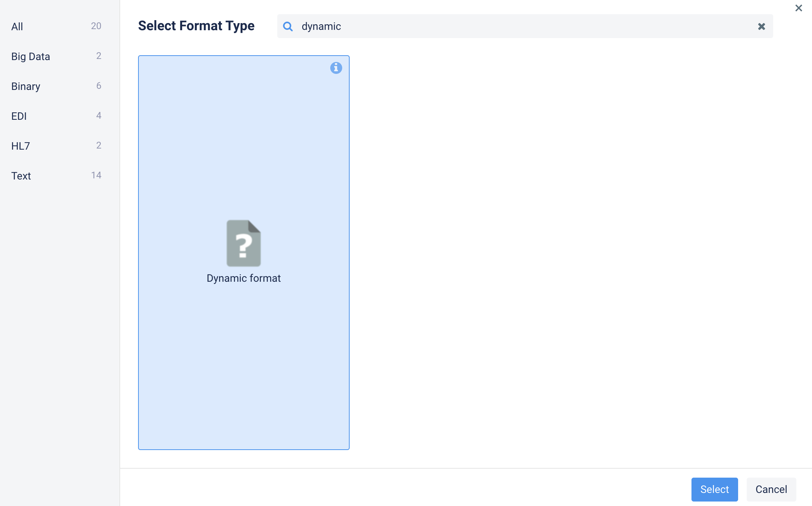Show All format types category
Screen dimensions: 812x506
[56, 26]
